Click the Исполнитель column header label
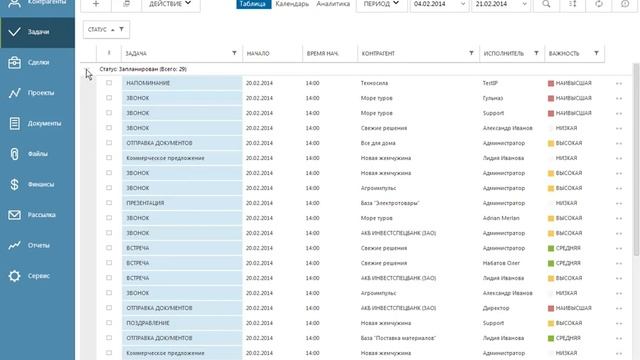This screenshot has width=640, height=360. pos(504,53)
